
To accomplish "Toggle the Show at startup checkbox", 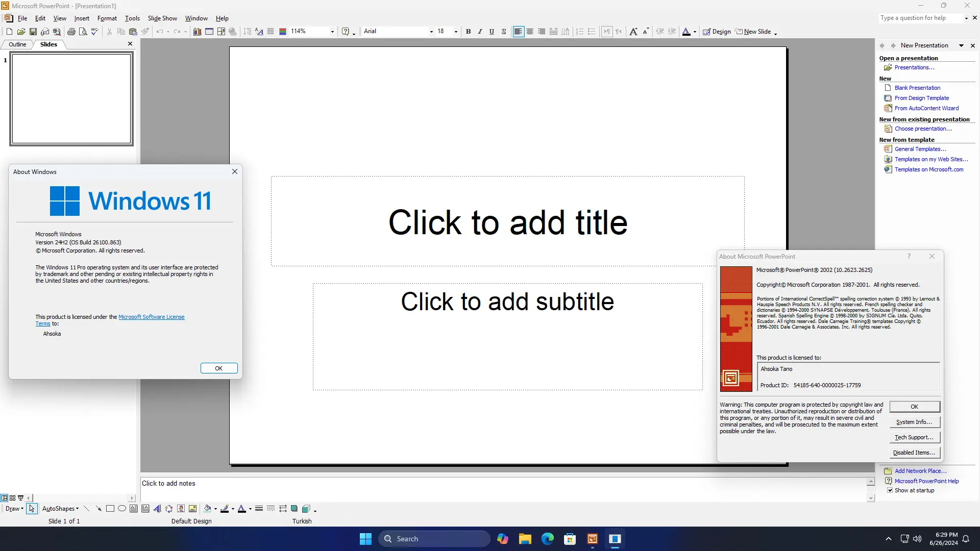I will pos(890,490).
